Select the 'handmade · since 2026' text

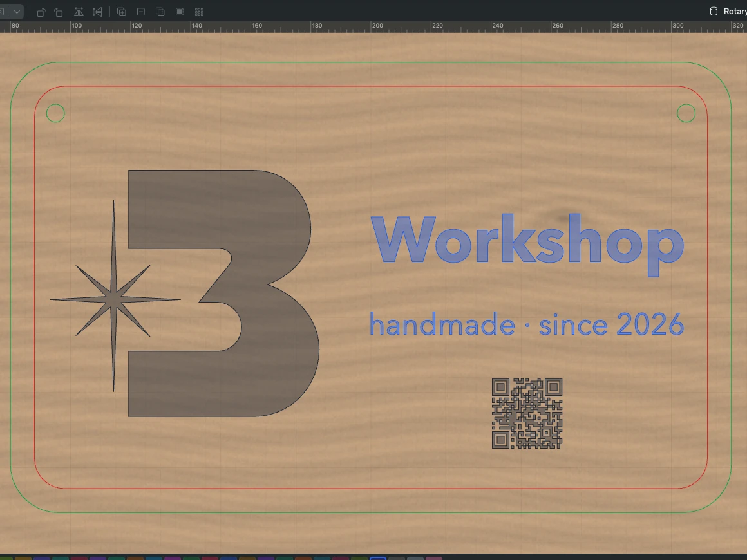[x=527, y=324]
